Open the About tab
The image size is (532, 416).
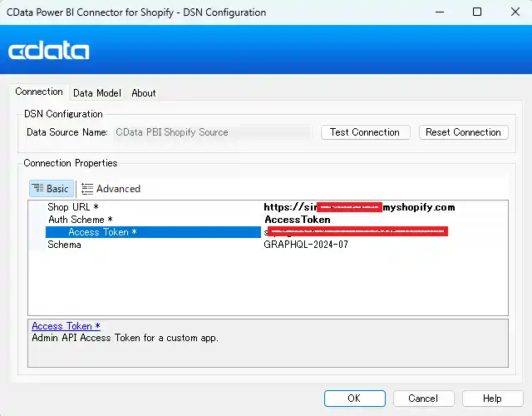[x=144, y=93]
